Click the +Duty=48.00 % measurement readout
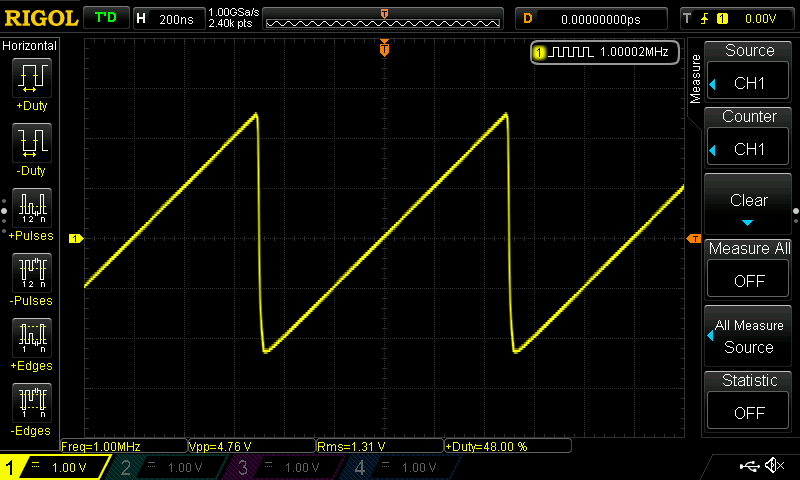 507,446
